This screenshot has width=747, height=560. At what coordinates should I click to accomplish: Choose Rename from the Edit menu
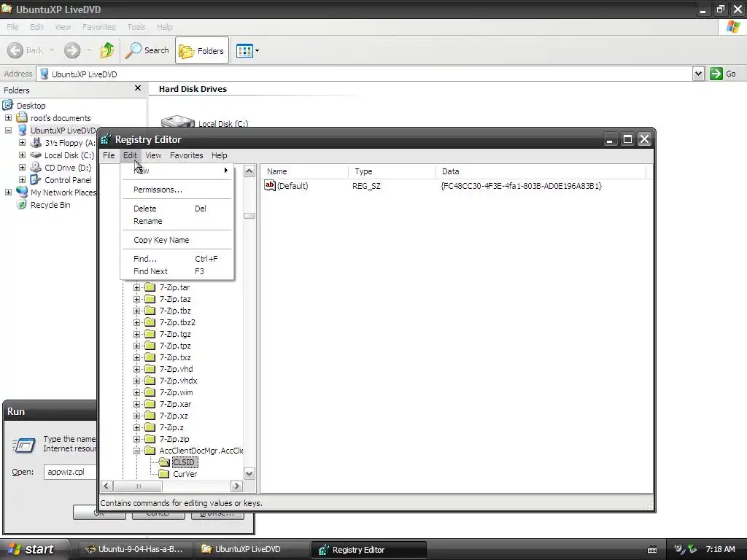coord(177,221)
